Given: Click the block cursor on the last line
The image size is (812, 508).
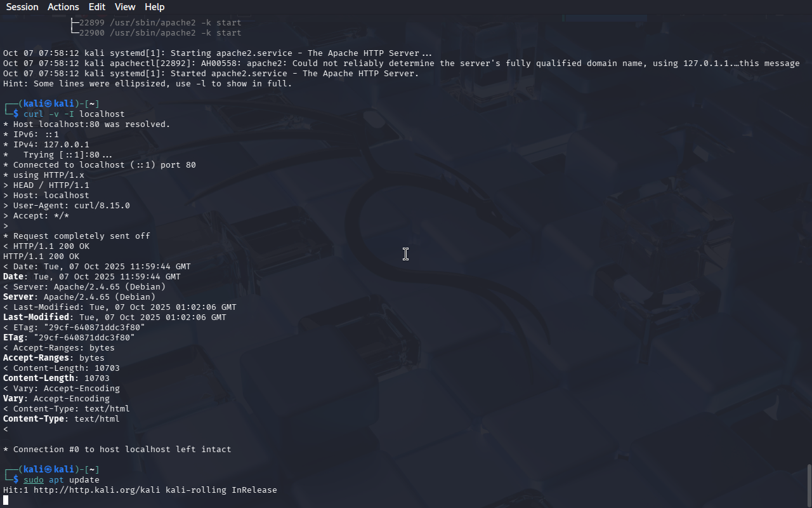Looking at the screenshot, I should (x=6, y=500).
